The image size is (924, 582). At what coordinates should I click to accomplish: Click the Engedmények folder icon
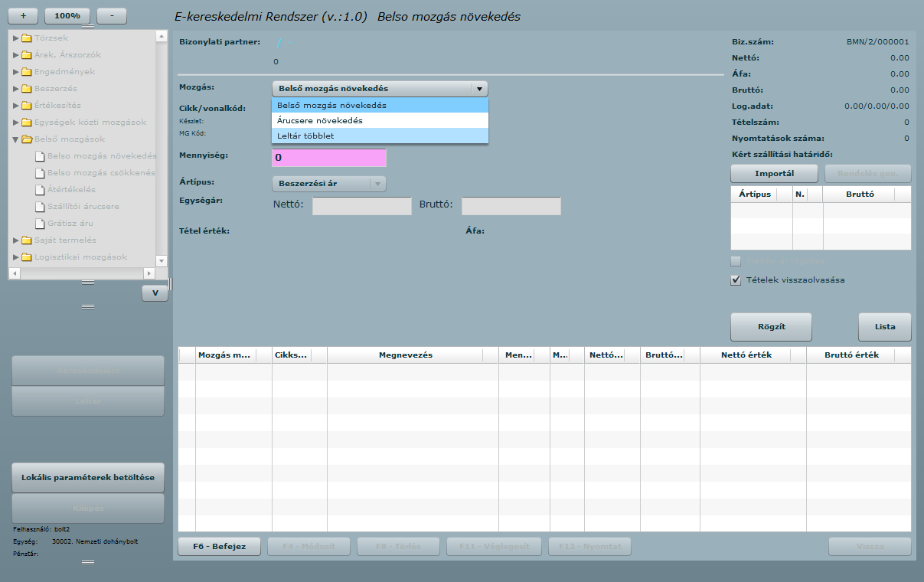(x=27, y=71)
